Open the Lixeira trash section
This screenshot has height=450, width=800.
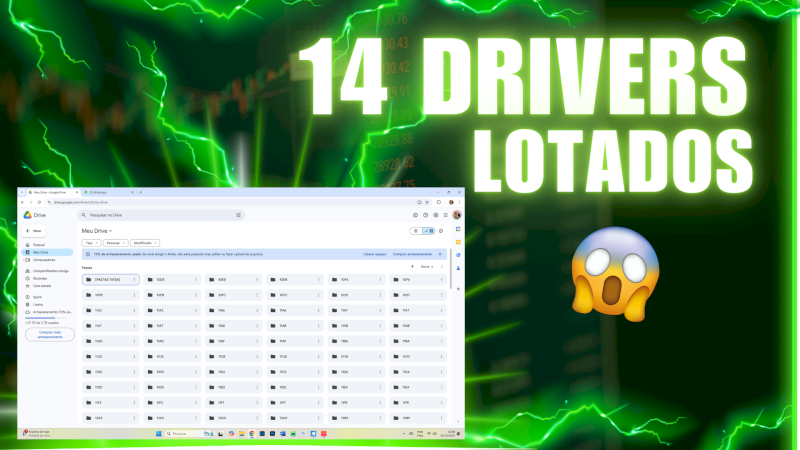click(35, 305)
